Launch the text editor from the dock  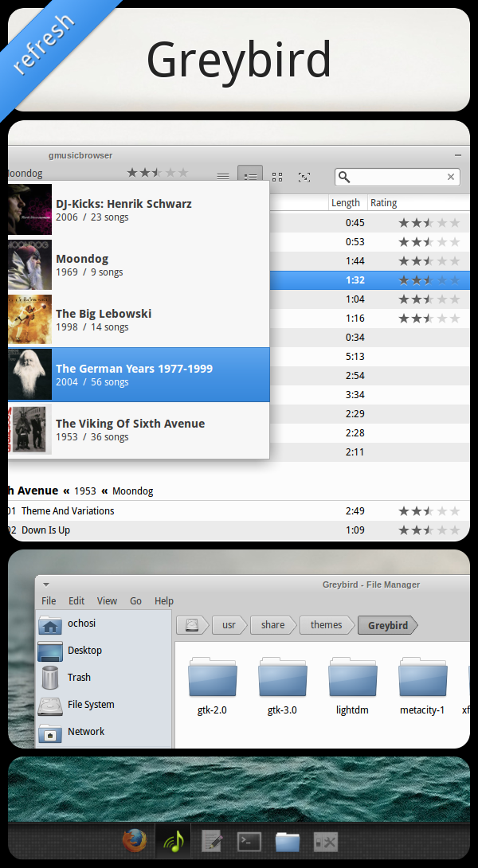[x=211, y=840]
